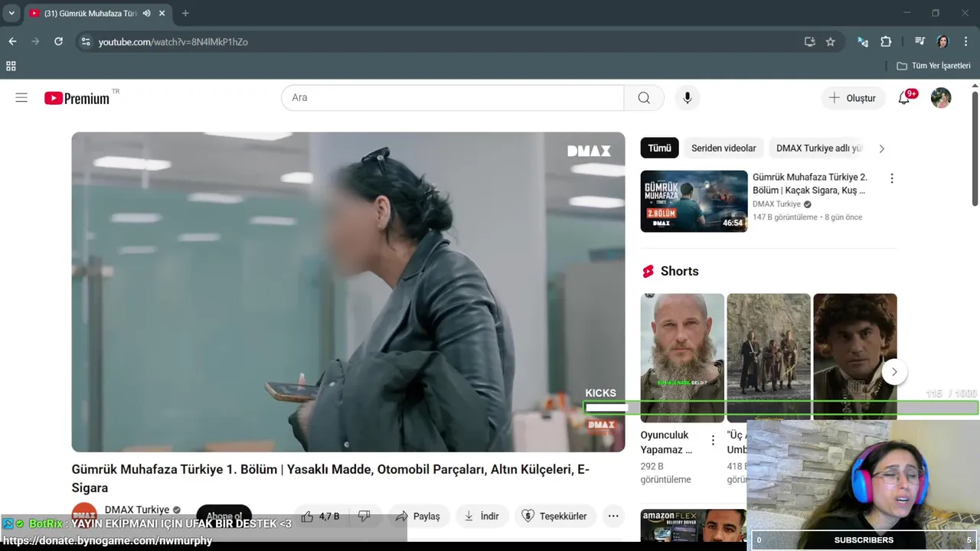
Task: Close the Gümrük Muhafaza tab
Action: click(162, 13)
